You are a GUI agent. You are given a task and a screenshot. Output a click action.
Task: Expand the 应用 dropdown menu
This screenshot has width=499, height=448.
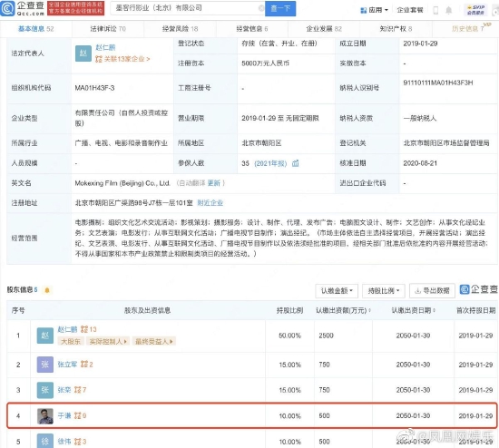pyautogui.click(x=386, y=10)
